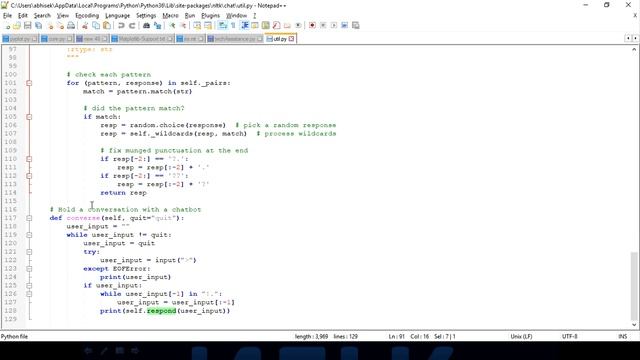Click the New file toolbar icon

point(7,25)
